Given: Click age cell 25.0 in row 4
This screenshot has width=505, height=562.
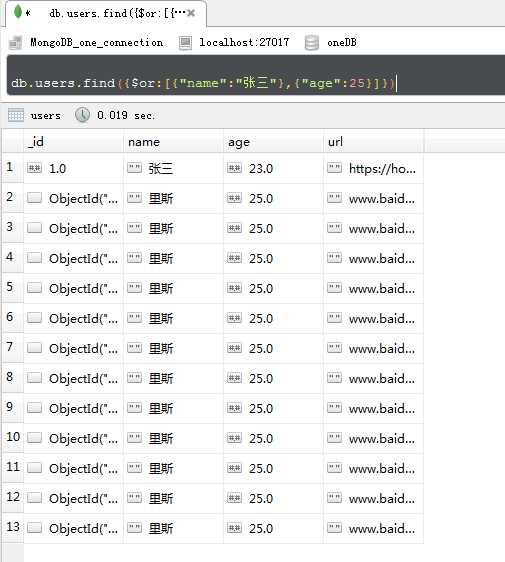Looking at the screenshot, I should click(273, 258).
